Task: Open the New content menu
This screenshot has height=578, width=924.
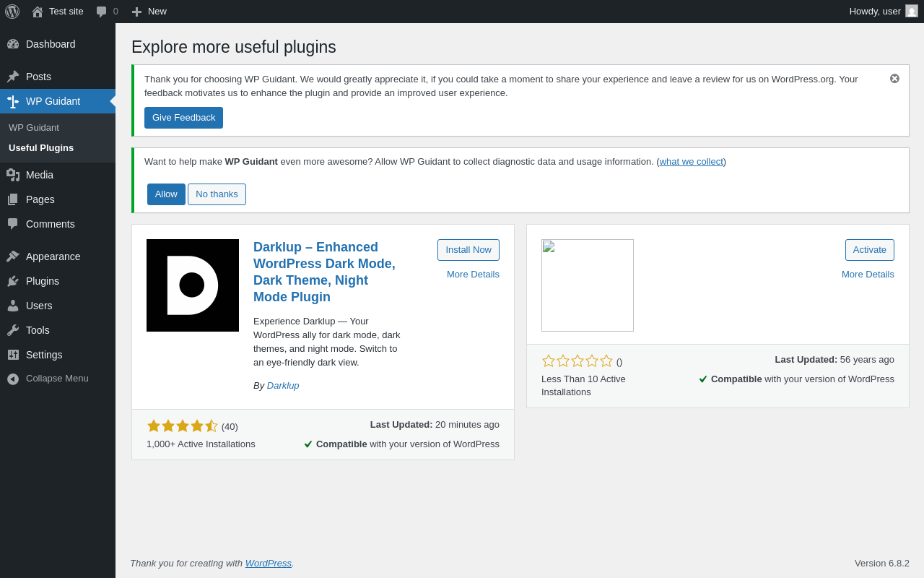Action: point(149,12)
